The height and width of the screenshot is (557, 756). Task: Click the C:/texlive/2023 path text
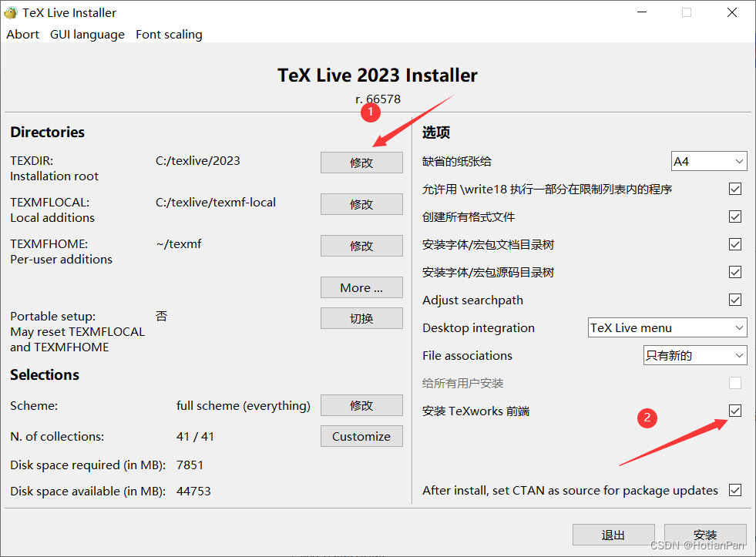click(x=198, y=161)
